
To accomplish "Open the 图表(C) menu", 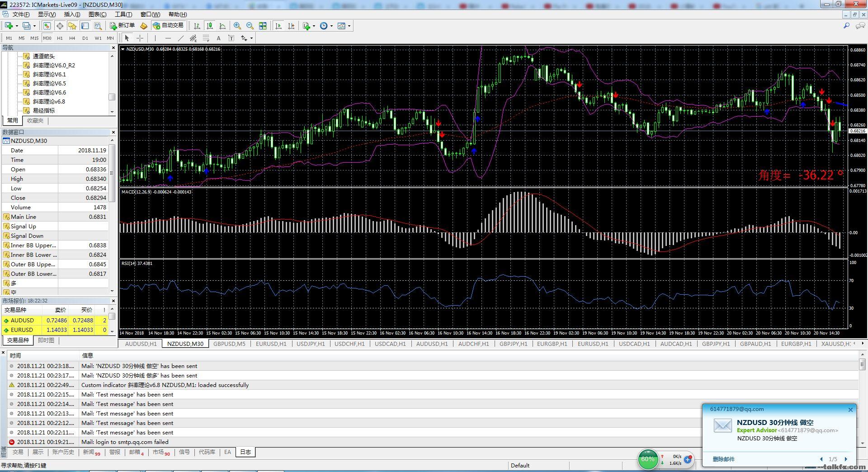I will [x=97, y=14].
